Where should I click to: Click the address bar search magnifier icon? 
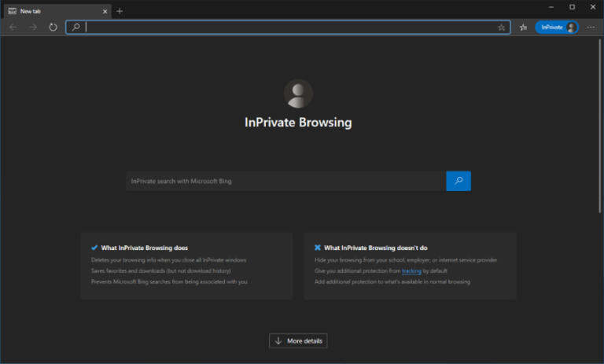75,27
